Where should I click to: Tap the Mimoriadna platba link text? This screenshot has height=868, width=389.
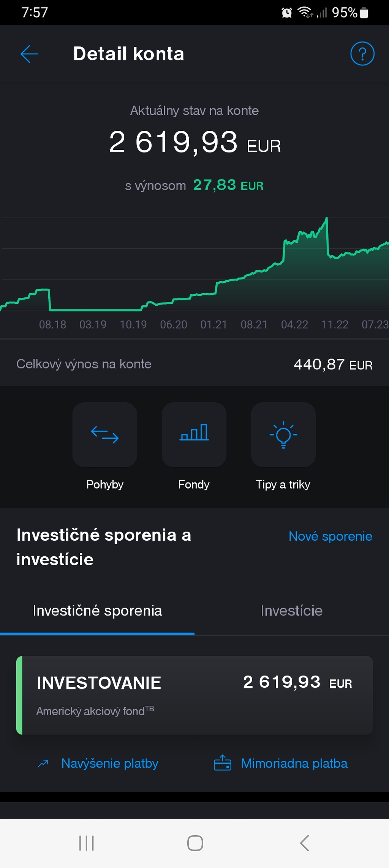point(294,763)
